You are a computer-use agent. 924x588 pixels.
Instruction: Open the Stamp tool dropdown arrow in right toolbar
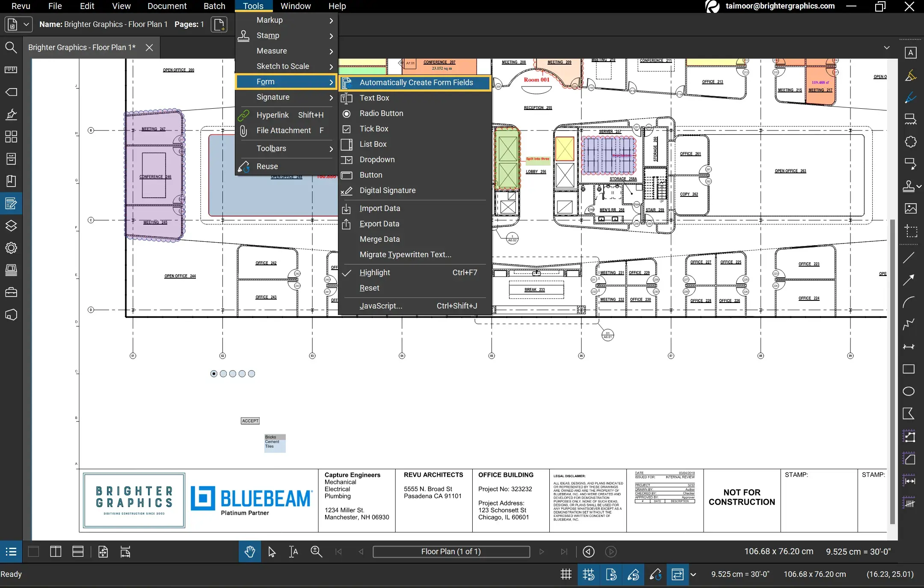click(919, 187)
